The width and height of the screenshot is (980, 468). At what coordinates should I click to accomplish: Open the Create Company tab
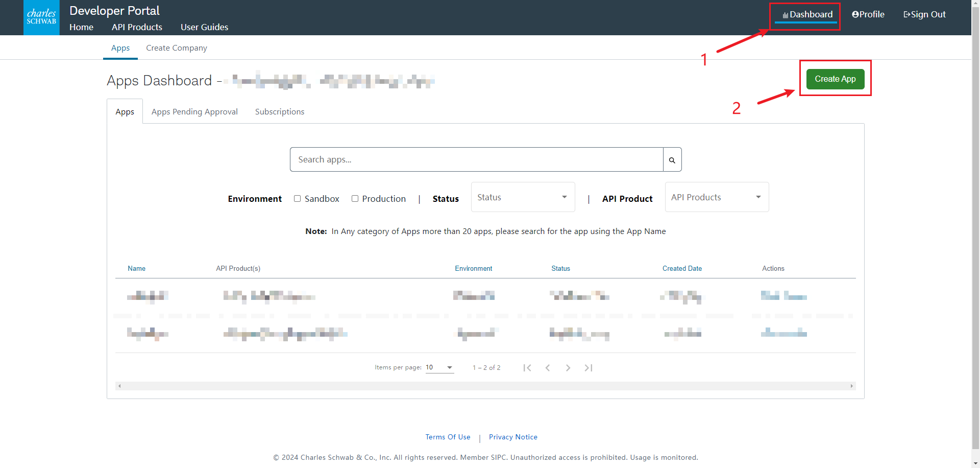click(177, 48)
